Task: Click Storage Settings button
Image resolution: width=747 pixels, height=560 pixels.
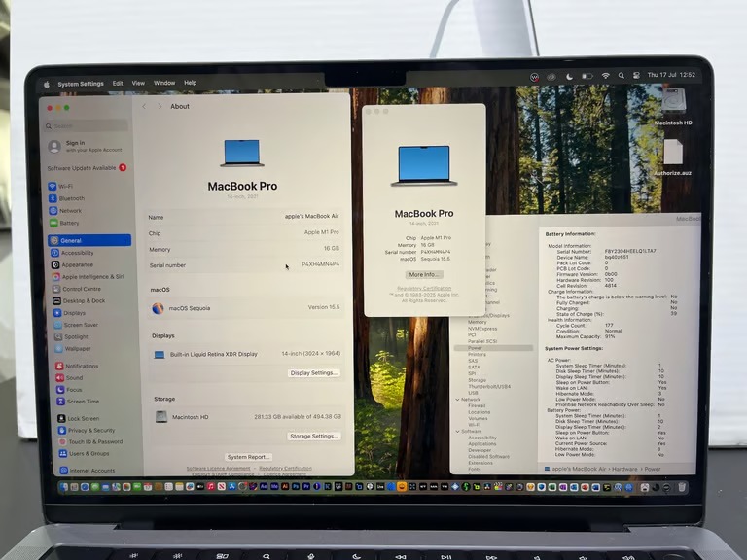Action: click(314, 437)
